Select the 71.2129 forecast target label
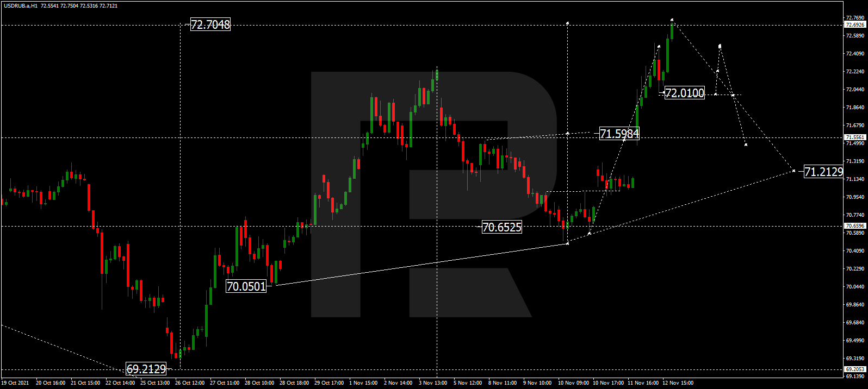Screen dimensions: 868x389 click(x=823, y=172)
